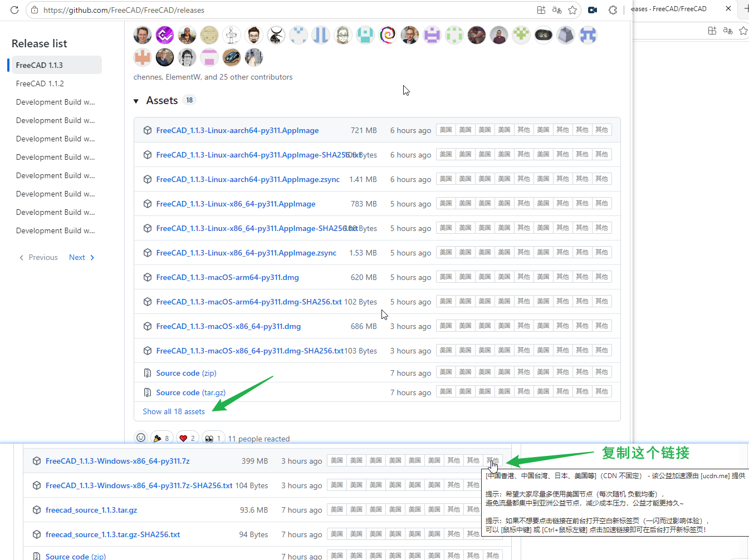The image size is (749, 560).
Task: Click package icon beside macOS-x86_64-py311.dmg 686 MB
Action: pyautogui.click(x=148, y=326)
